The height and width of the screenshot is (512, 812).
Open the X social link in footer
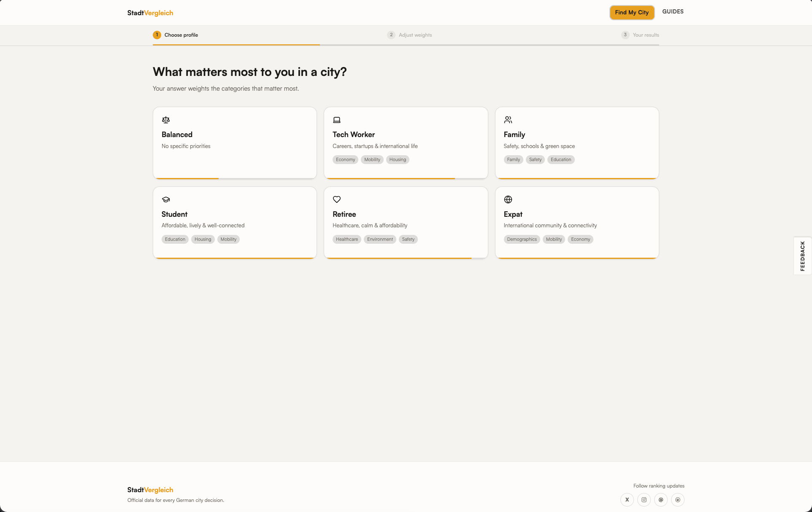627,500
